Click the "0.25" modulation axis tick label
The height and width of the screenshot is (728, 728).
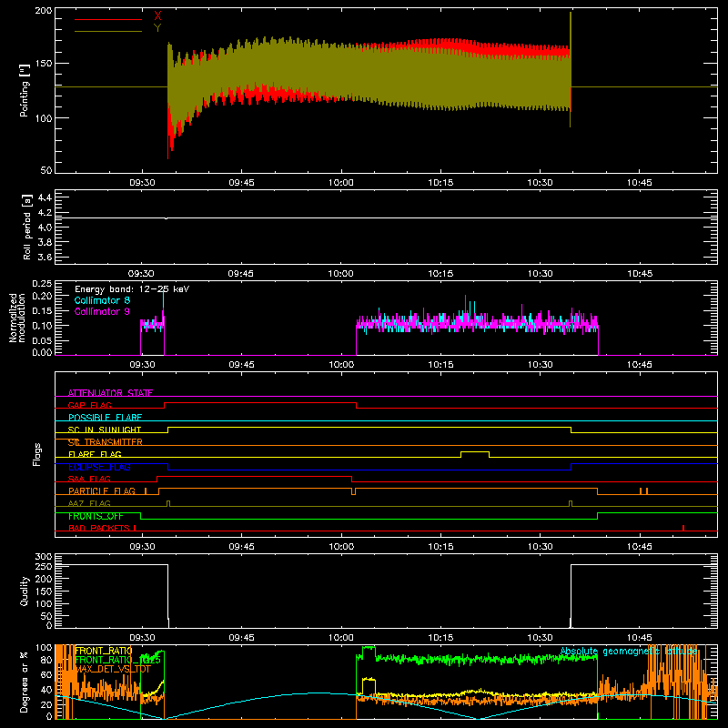(42, 284)
